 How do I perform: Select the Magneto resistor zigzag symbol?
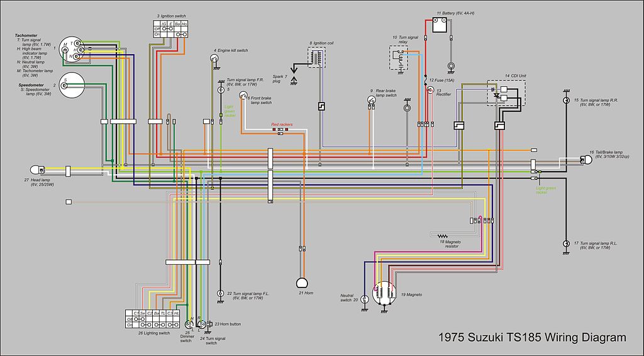(x=443, y=236)
